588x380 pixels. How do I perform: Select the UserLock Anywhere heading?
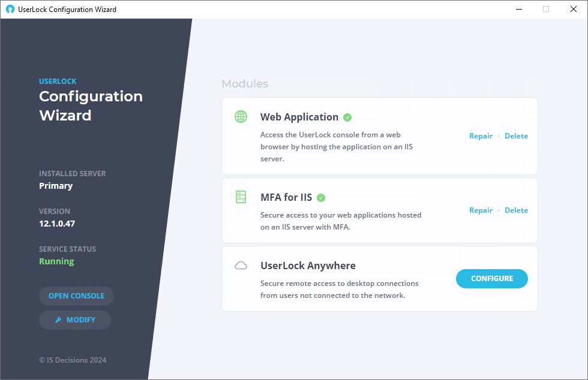(x=308, y=266)
